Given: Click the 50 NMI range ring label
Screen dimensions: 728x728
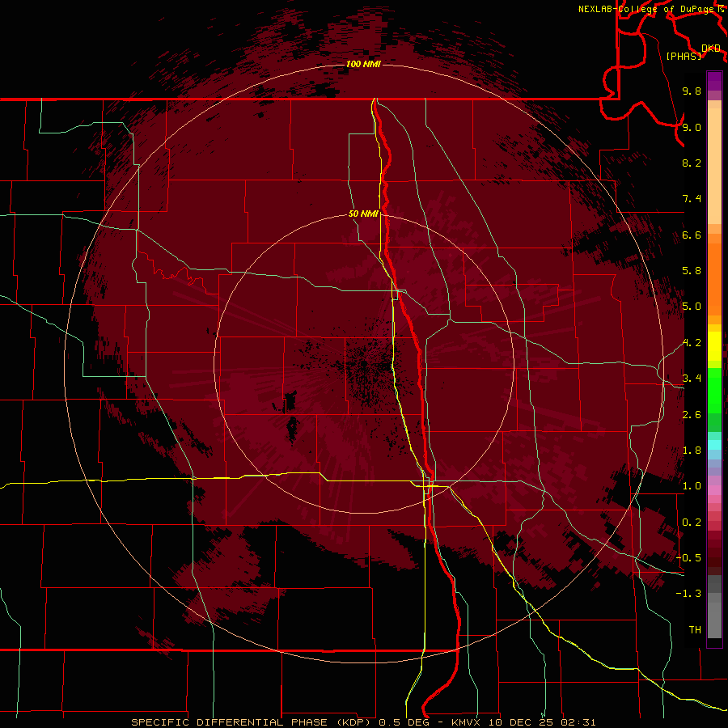Looking at the screenshot, I should point(363,214).
